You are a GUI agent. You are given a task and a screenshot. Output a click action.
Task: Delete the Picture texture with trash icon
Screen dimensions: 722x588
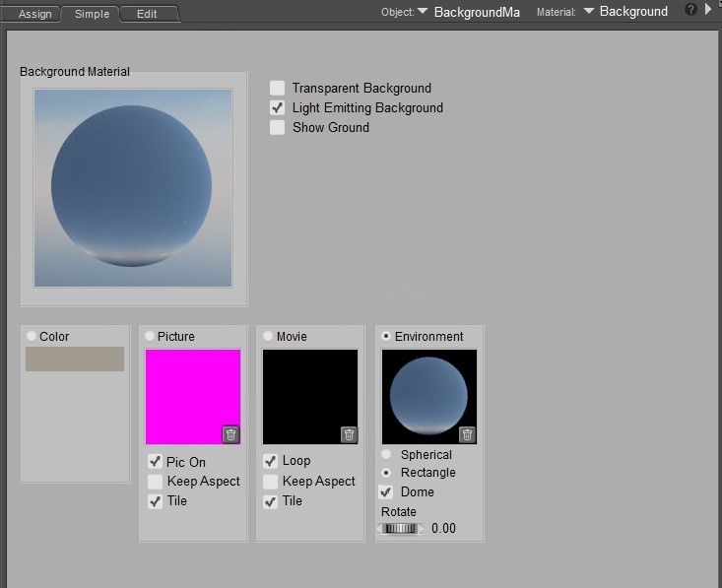pos(230,434)
